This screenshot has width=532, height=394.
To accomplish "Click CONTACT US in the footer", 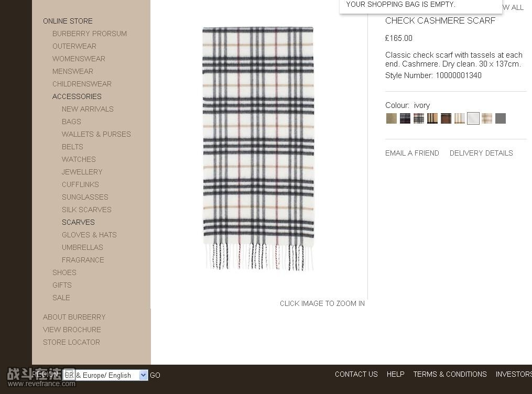I will click(x=356, y=374).
